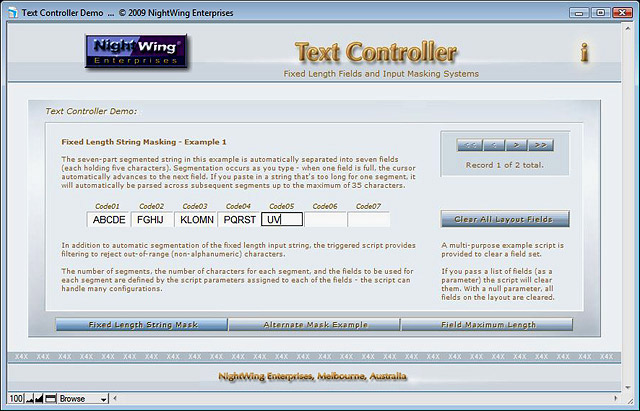Viewport: 640px width, 411px height.
Task: Click vertical scrollbar up arrow
Action: click(627, 29)
